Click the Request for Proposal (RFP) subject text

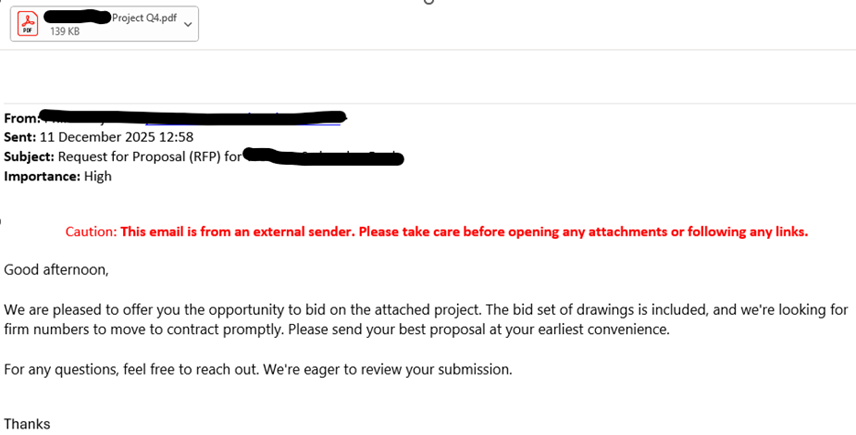click(149, 156)
